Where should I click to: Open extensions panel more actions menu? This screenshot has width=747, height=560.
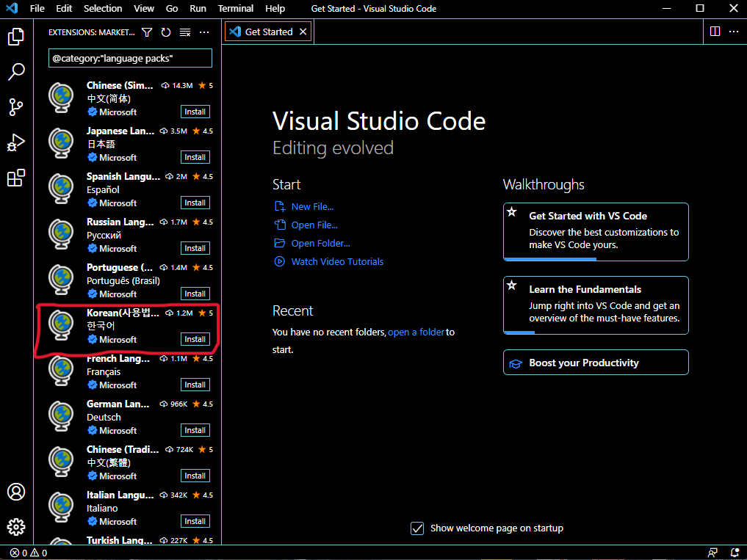[204, 32]
